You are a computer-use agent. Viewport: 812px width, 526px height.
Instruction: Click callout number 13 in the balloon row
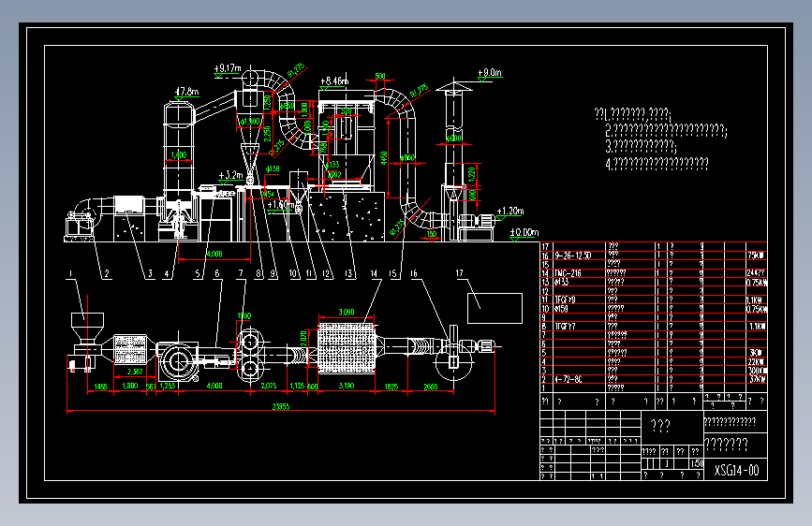(x=349, y=274)
